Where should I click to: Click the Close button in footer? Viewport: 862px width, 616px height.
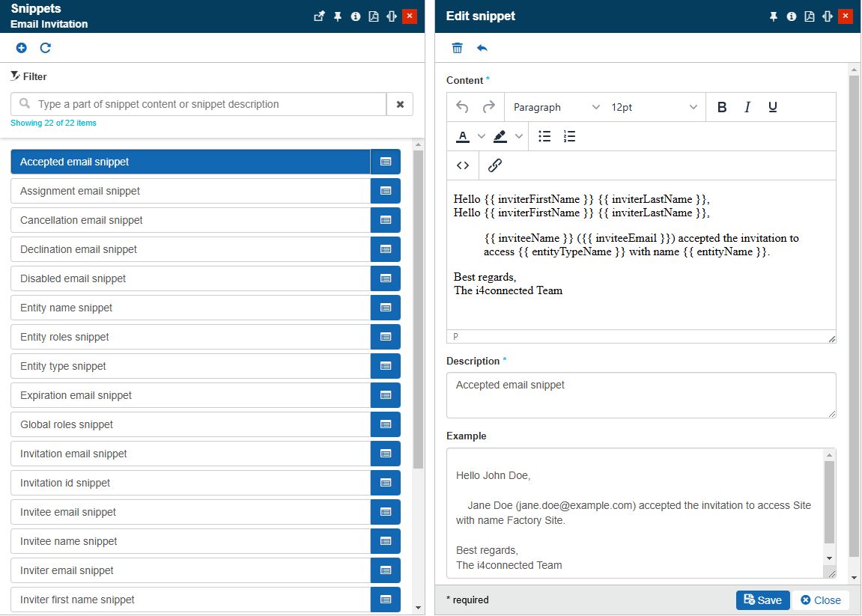coord(820,600)
